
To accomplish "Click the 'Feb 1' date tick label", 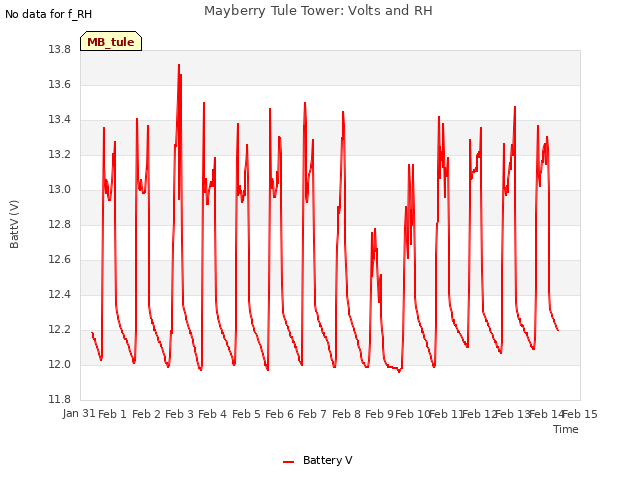I will 113,414.
